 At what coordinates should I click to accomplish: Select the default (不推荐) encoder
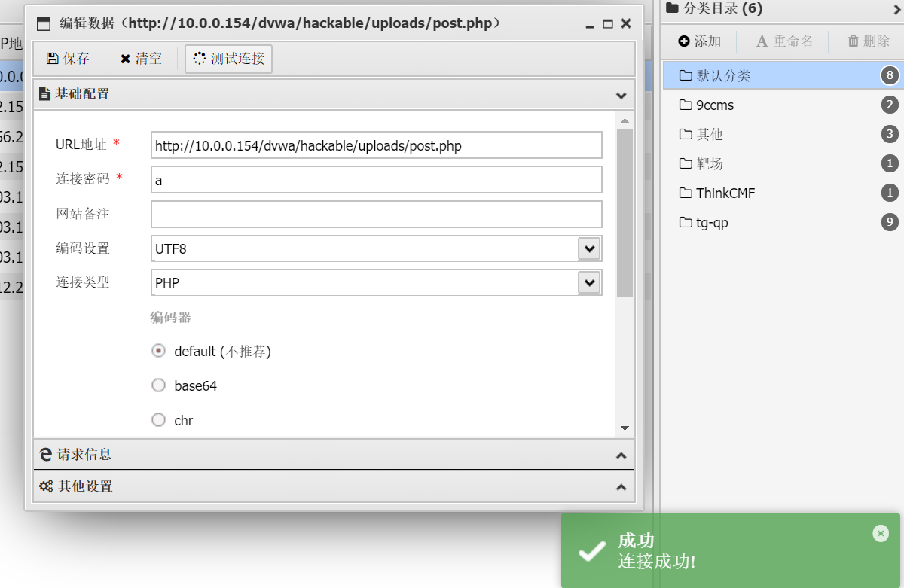tap(158, 351)
